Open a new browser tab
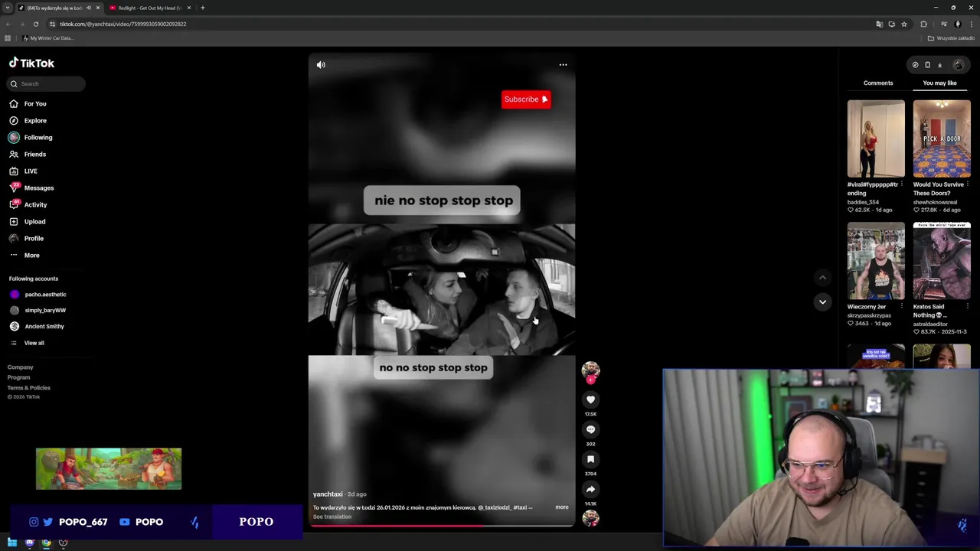 (x=202, y=8)
